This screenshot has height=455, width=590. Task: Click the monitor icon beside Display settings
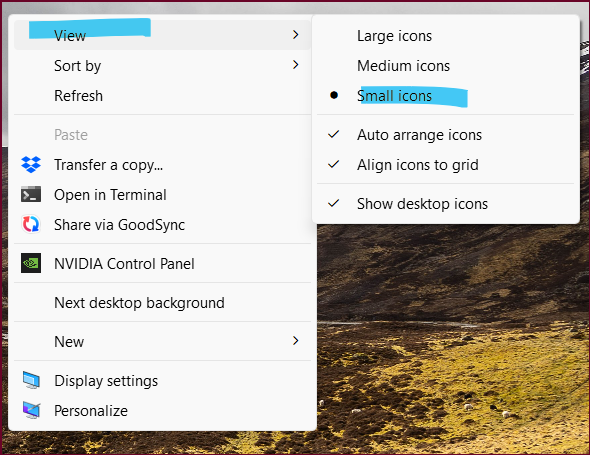(x=31, y=380)
